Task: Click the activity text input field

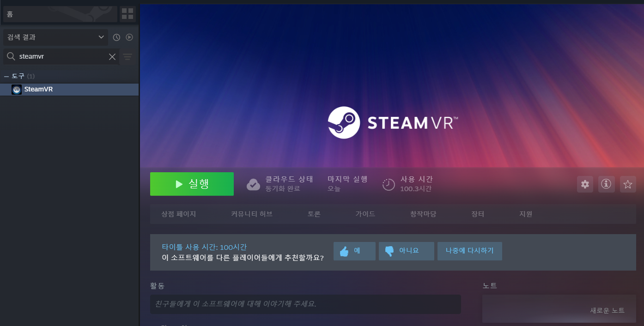Action: [x=305, y=304]
